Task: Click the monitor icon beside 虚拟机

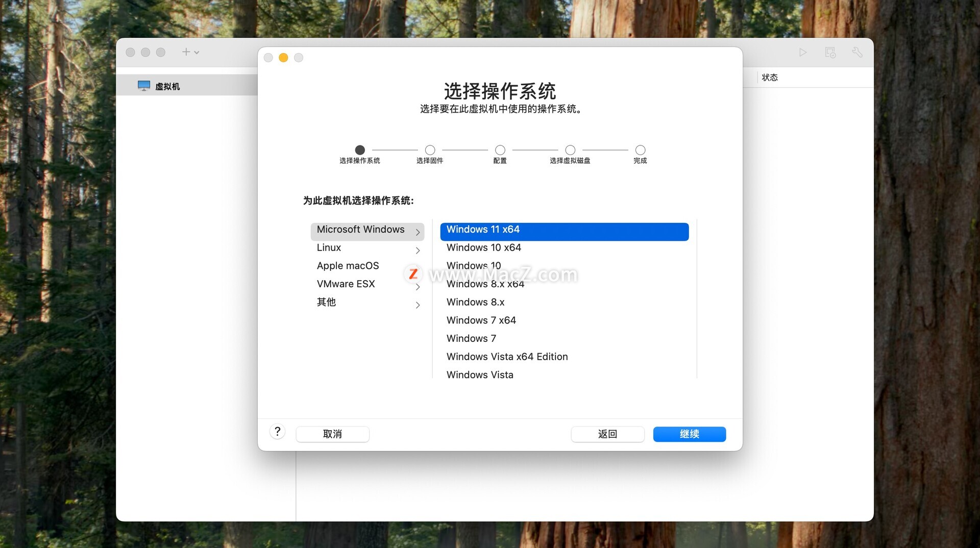Action: point(144,86)
